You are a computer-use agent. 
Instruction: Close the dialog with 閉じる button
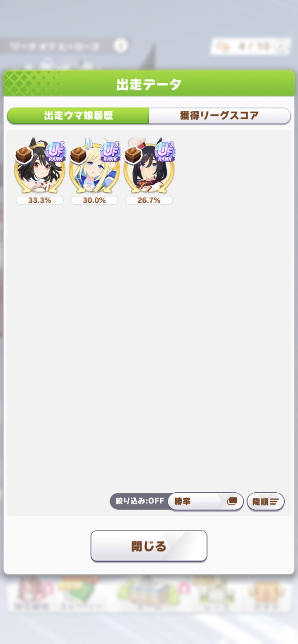click(x=149, y=546)
